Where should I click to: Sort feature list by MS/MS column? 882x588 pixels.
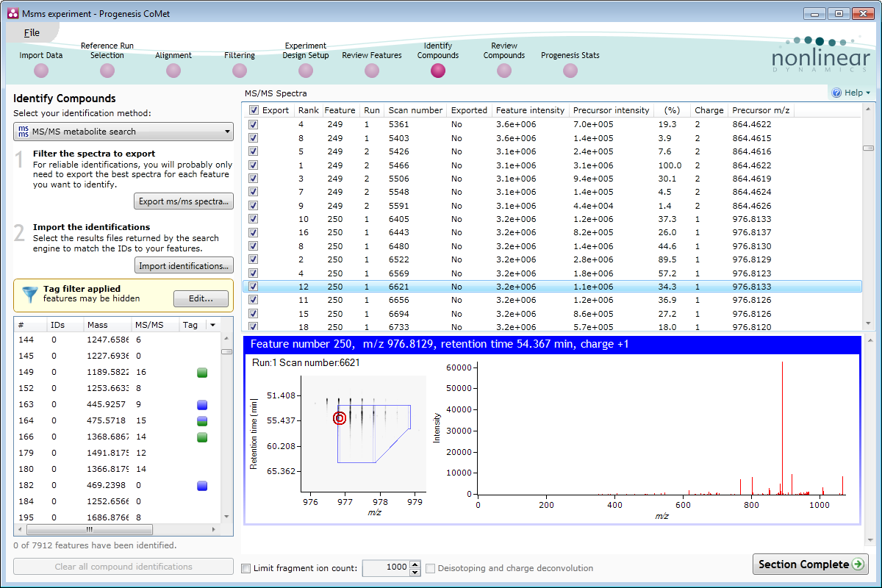(154, 325)
